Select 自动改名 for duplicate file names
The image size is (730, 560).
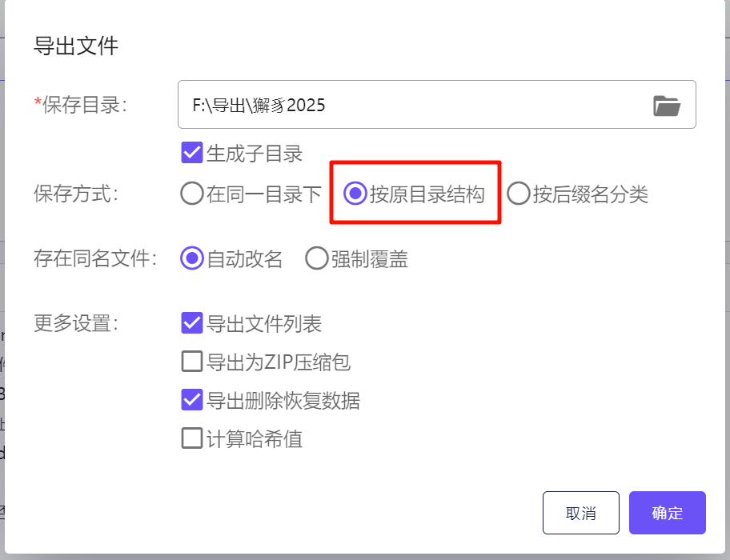pyautogui.click(x=192, y=258)
